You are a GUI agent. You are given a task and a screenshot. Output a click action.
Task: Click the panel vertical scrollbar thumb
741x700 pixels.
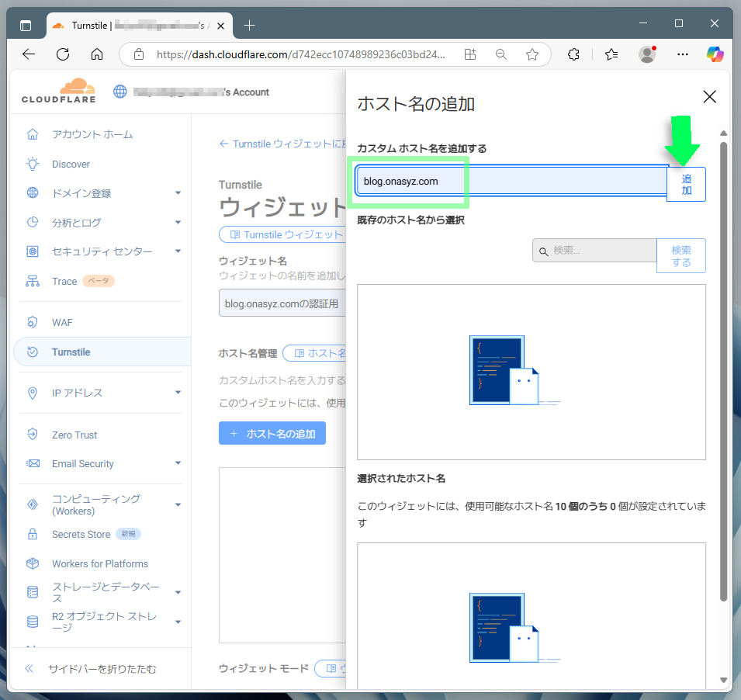tap(723, 371)
